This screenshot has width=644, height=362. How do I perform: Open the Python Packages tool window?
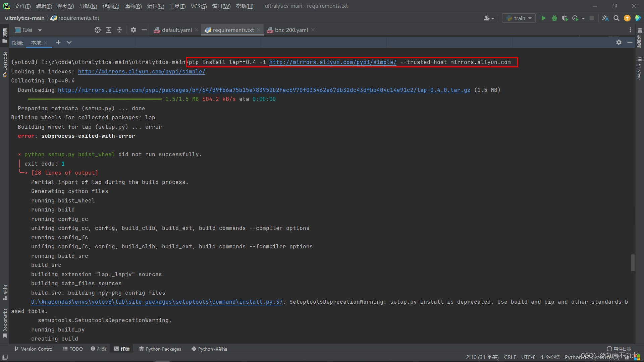point(160,349)
